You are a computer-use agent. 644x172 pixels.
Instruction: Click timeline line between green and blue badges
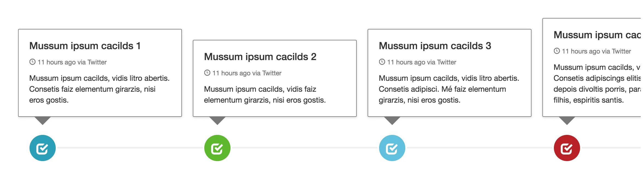click(305, 148)
